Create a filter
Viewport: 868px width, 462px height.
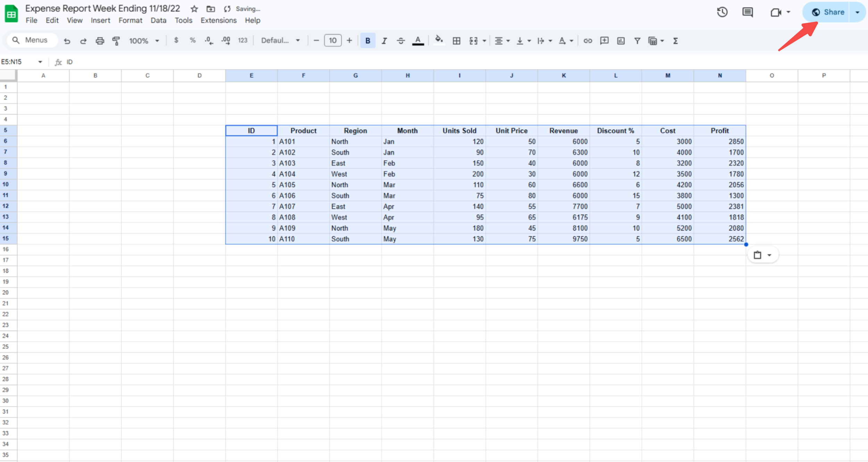(637, 41)
